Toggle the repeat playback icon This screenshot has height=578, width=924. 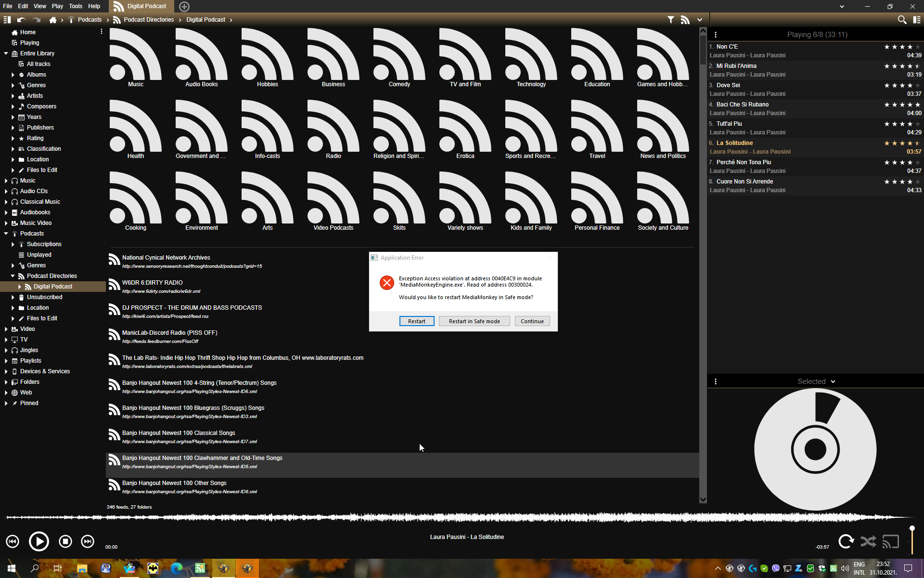click(846, 541)
